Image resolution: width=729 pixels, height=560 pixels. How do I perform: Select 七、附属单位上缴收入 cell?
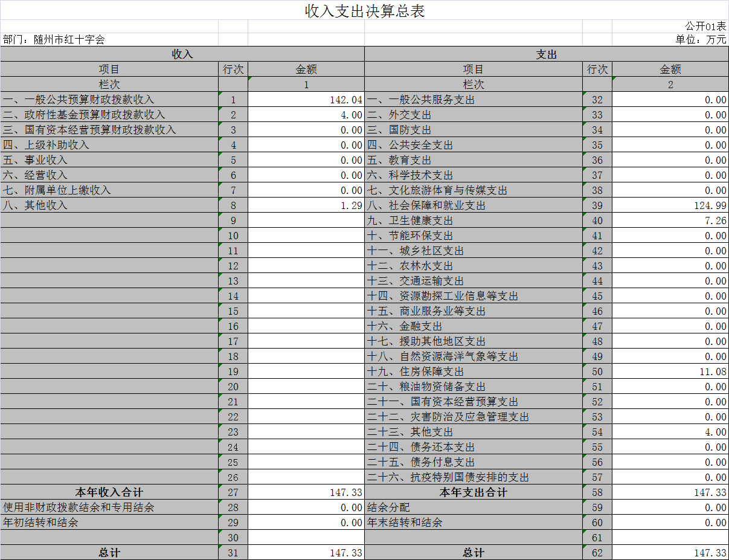(x=109, y=190)
